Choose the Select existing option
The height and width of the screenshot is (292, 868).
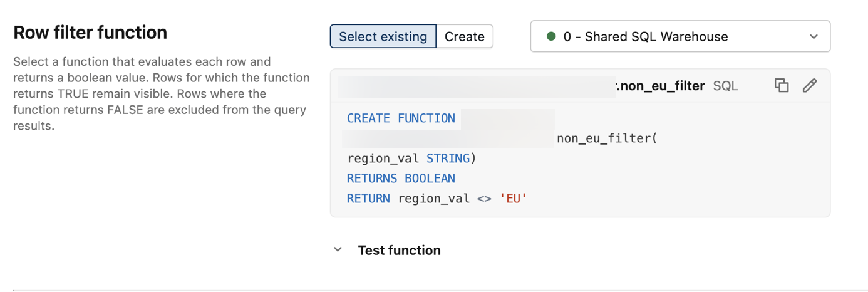tap(383, 36)
